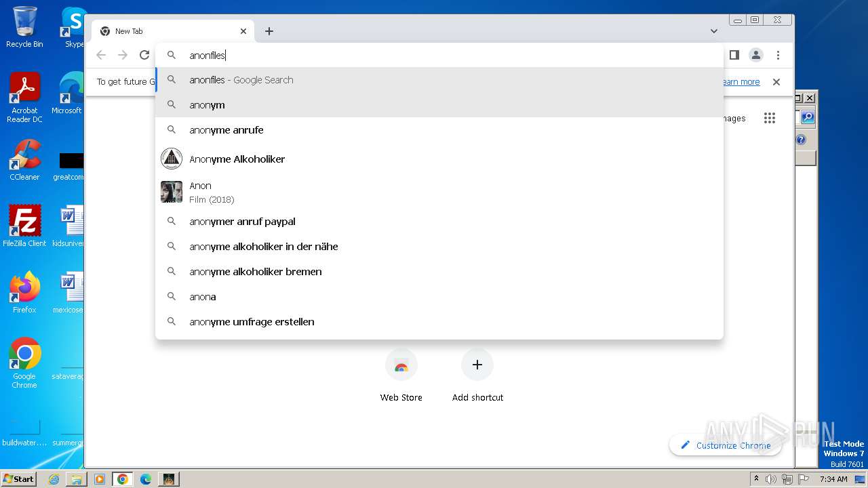Choose the 'Anon Film (2018)' suggestion
The image size is (868, 488).
439,192
